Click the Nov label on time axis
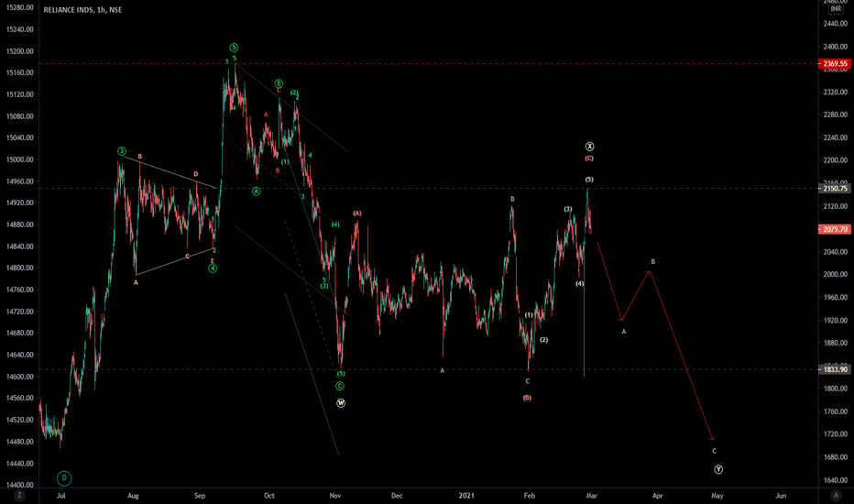854x504 pixels. point(335,496)
